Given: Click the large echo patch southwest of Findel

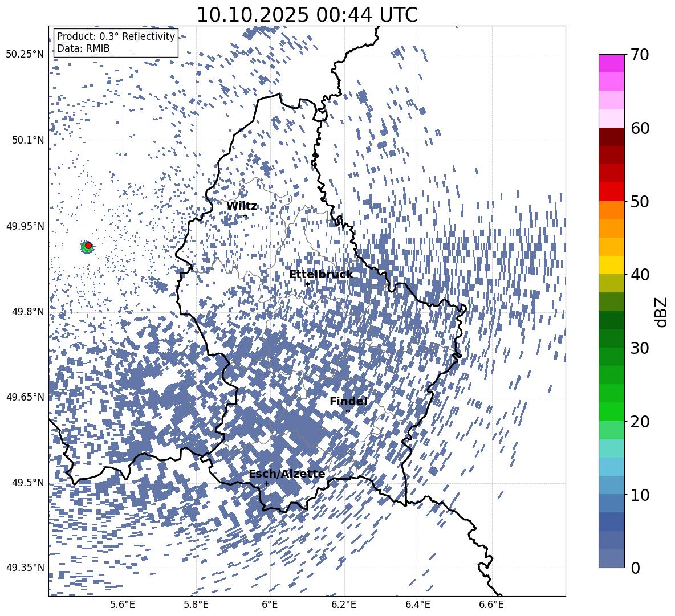Looking at the screenshot, I should pyautogui.click(x=304, y=429).
